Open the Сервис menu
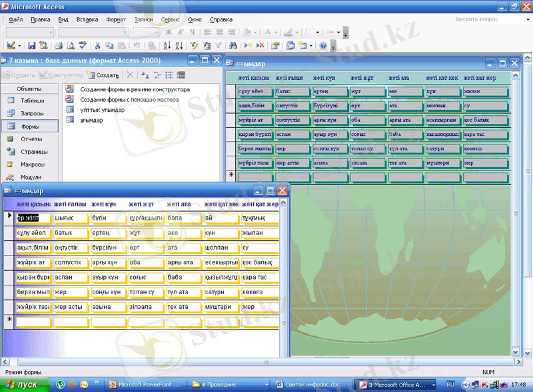 [169, 20]
